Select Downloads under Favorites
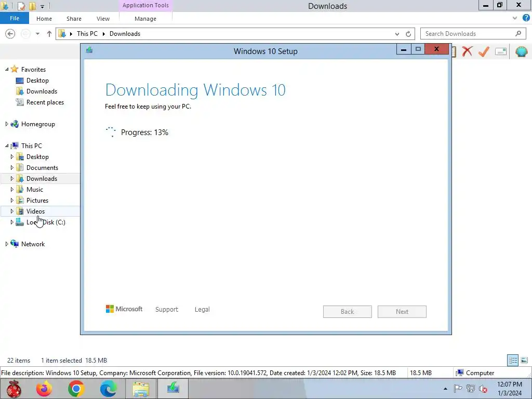Screen dimensions: 532x399 pos(42,91)
